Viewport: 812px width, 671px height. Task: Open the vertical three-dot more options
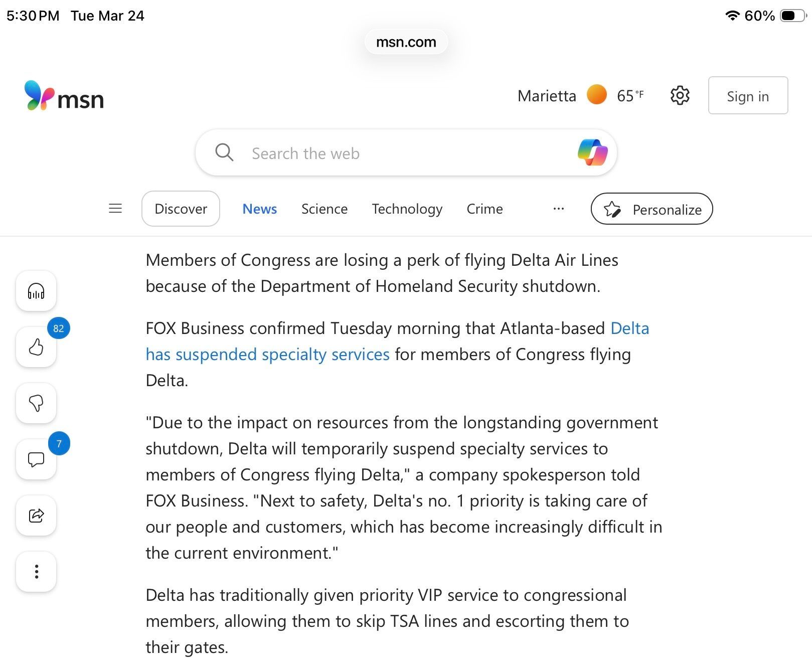(x=36, y=572)
